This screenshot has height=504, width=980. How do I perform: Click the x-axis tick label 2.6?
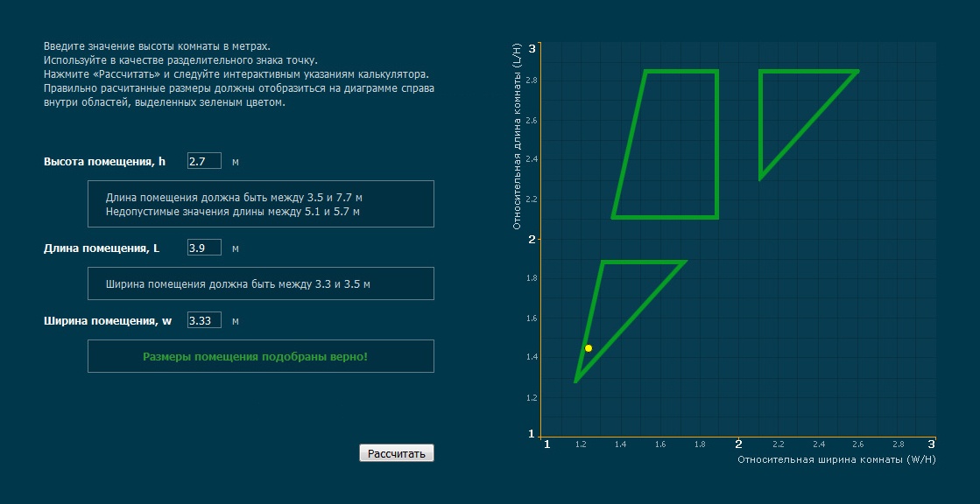point(857,444)
